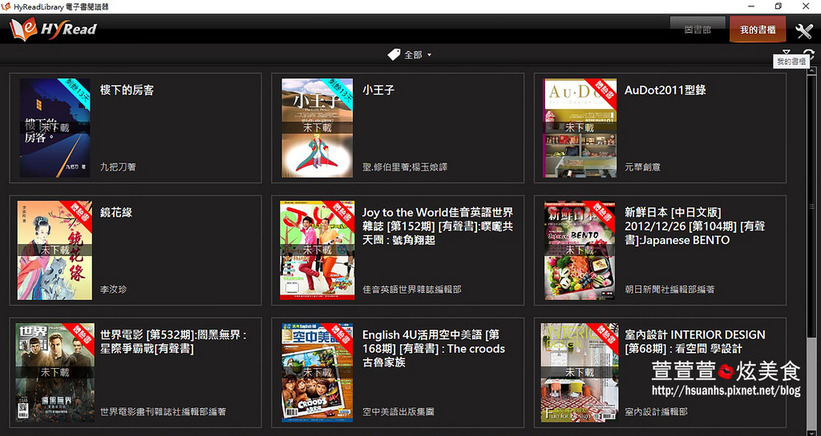Maximize the HyReadLibrary window
The image size is (821, 436).
[x=778, y=6]
